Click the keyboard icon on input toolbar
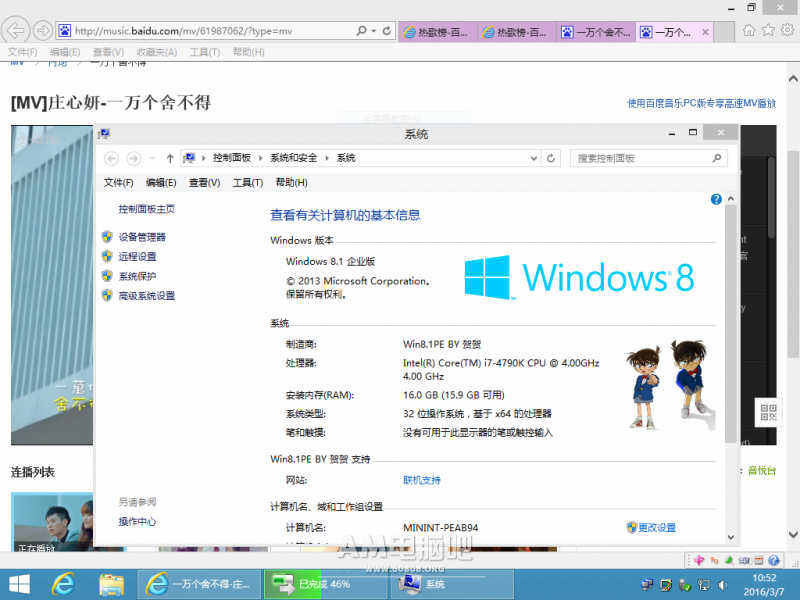 (x=744, y=560)
